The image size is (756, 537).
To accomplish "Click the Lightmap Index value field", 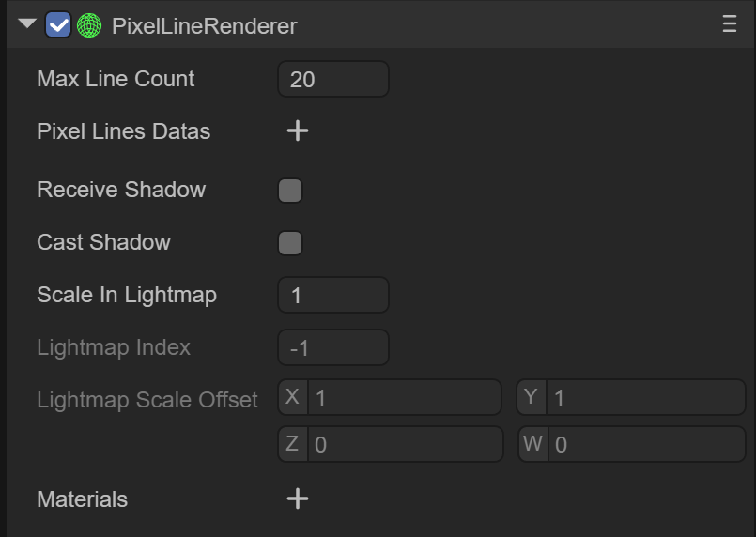I will [x=333, y=347].
